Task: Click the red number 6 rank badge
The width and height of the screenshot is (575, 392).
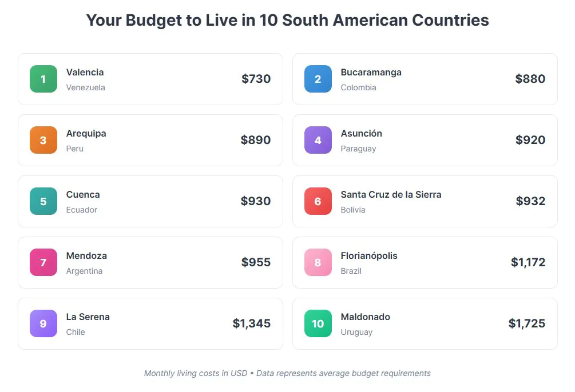Action: tap(318, 201)
